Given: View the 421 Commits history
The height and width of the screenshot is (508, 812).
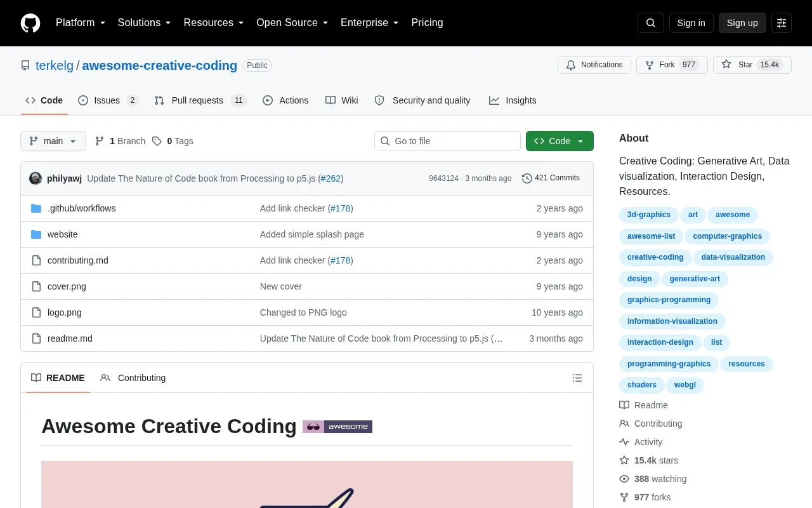Looking at the screenshot, I should 551,178.
